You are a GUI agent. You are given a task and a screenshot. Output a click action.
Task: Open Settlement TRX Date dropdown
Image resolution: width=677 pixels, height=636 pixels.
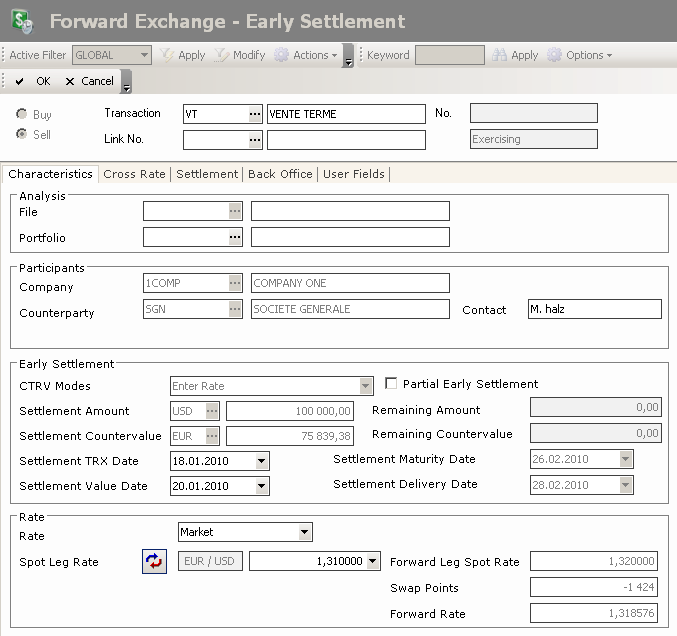(x=262, y=462)
